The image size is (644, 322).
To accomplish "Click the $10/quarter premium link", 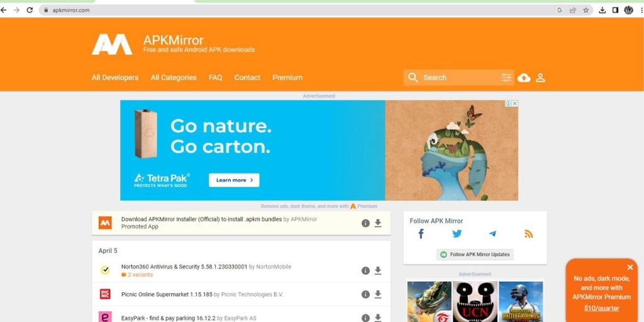I will 602,308.
